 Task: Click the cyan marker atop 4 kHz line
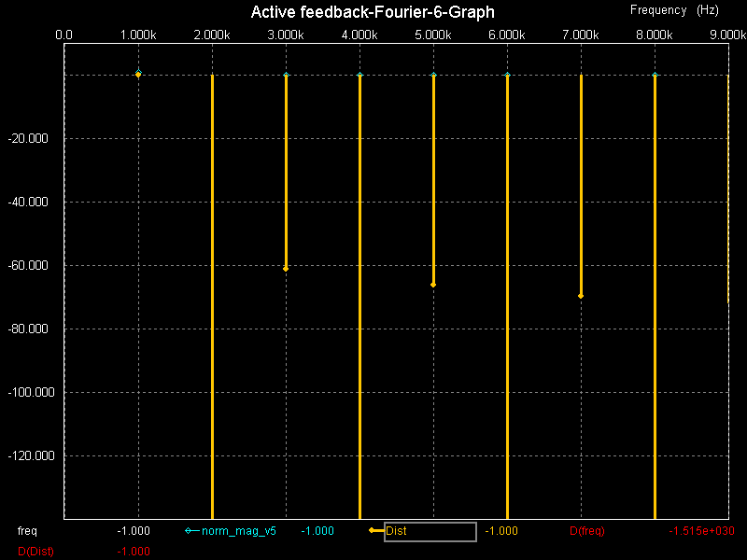coord(359,75)
